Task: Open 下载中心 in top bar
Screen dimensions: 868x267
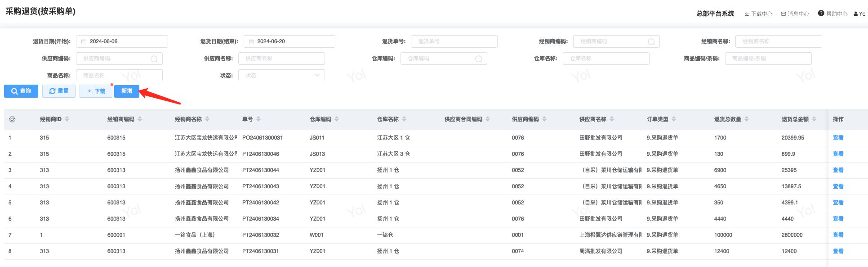Action: coord(758,14)
